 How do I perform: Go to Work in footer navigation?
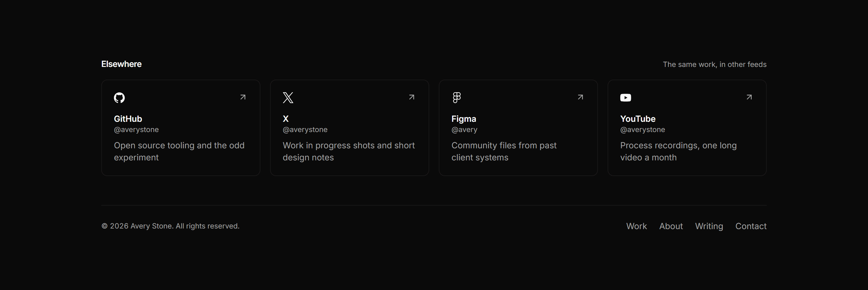[637, 226]
